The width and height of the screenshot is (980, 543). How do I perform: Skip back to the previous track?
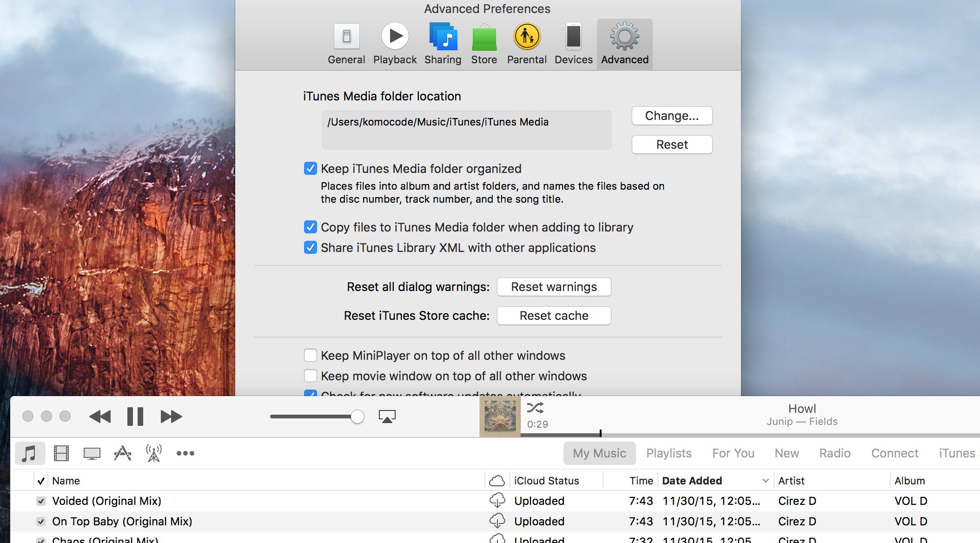tap(100, 417)
